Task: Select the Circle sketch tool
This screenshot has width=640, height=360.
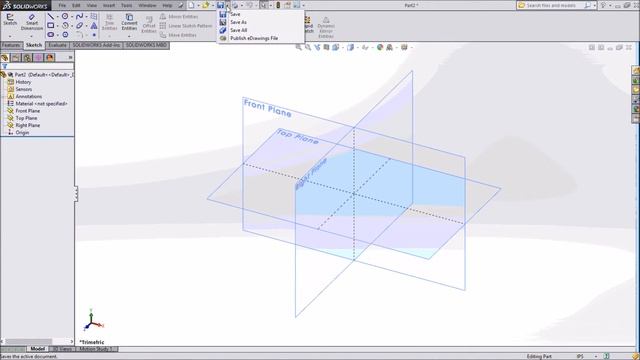Action: (65, 16)
